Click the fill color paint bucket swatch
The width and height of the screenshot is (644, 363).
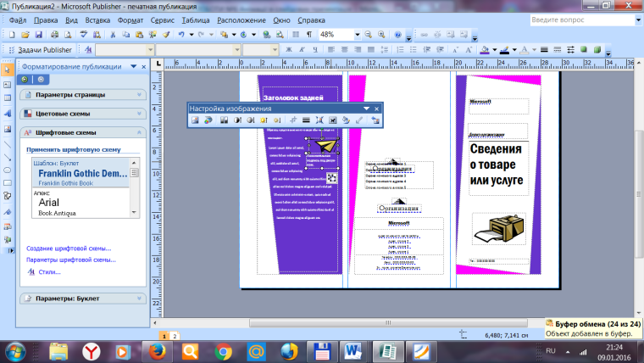tap(485, 50)
